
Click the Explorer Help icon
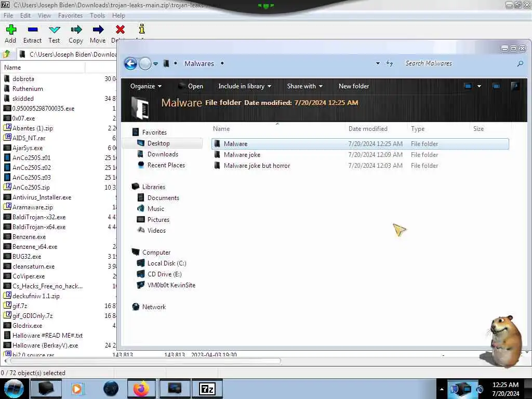click(x=515, y=86)
